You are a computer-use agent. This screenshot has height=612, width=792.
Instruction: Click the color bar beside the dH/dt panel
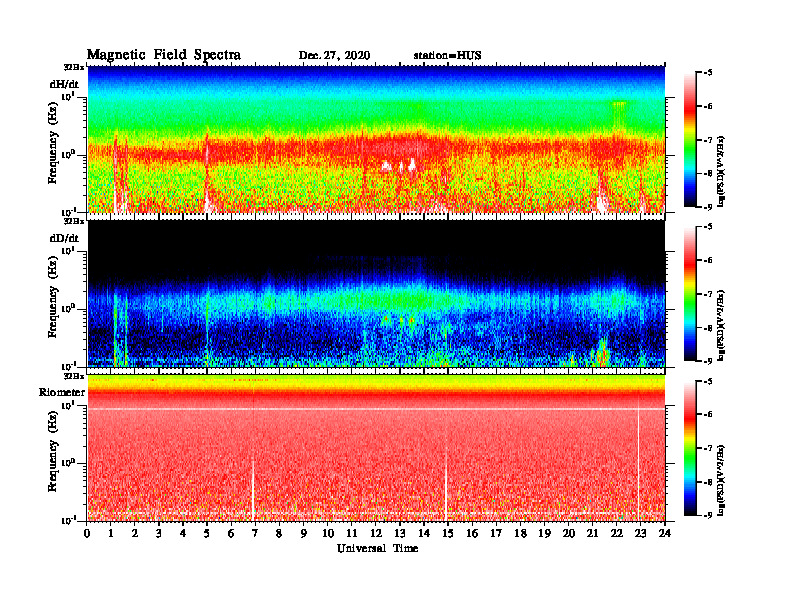pyautogui.click(x=690, y=139)
